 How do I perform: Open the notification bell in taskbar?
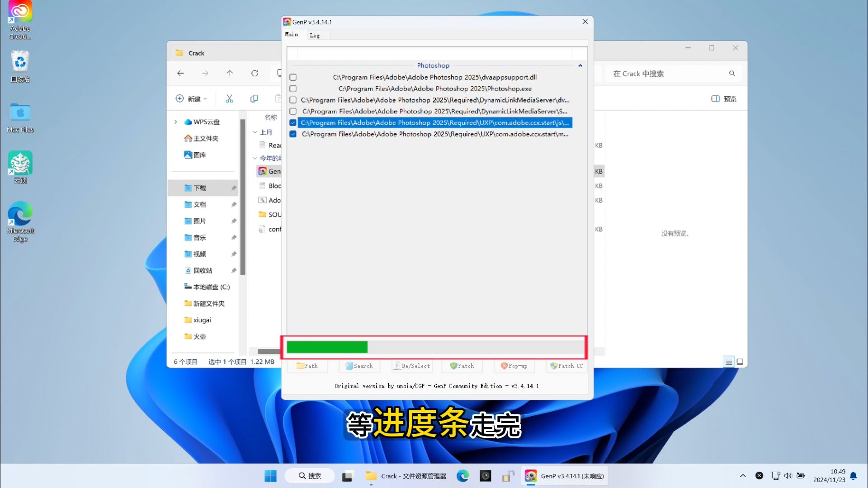click(x=853, y=476)
